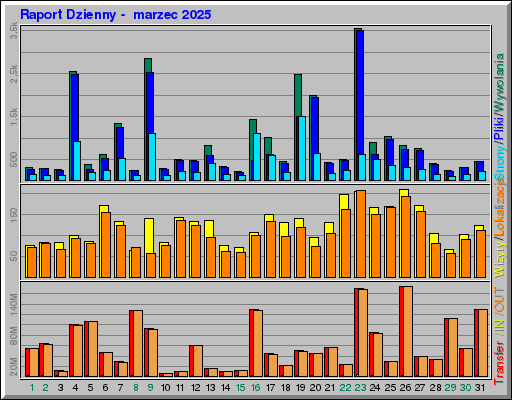Click day label 10 on the x-axis

(x=166, y=388)
